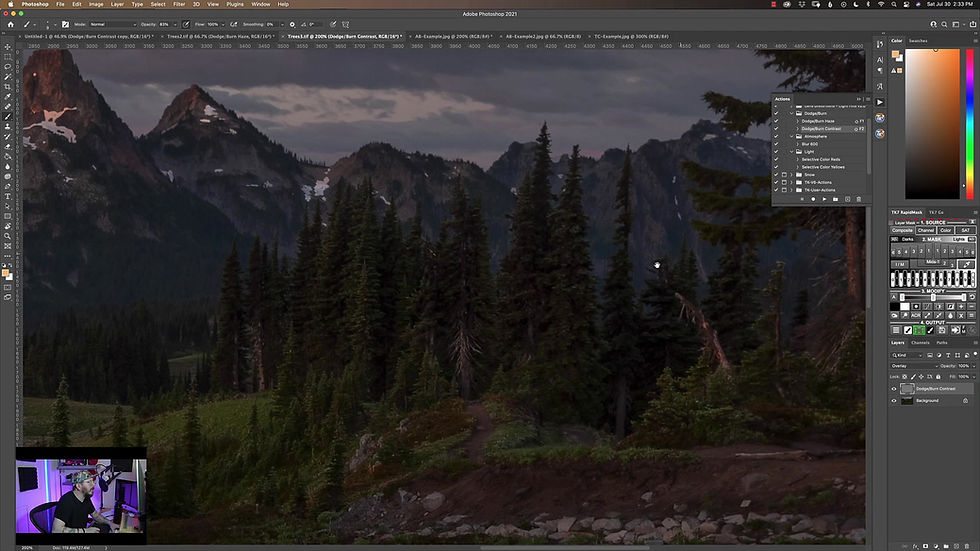Select the Crop tool
Viewport: 980px width, 551px height.
(x=8, y=87)
